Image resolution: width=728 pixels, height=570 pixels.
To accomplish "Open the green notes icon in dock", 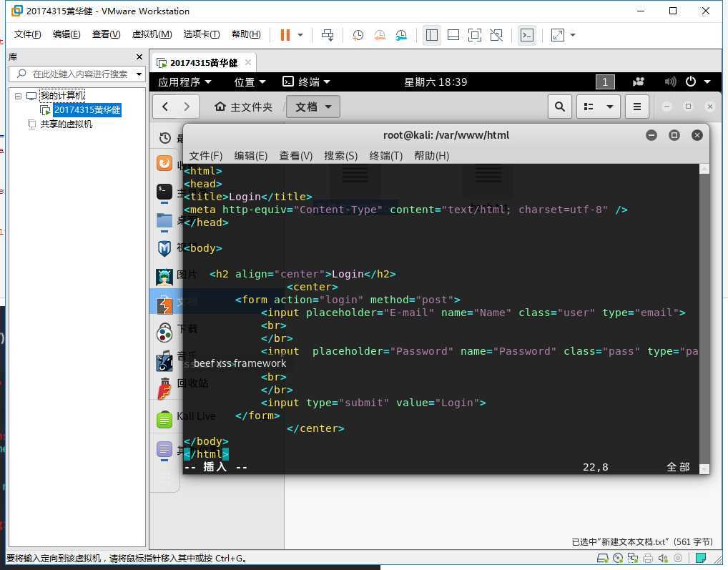I will click(x=164, y=420).
